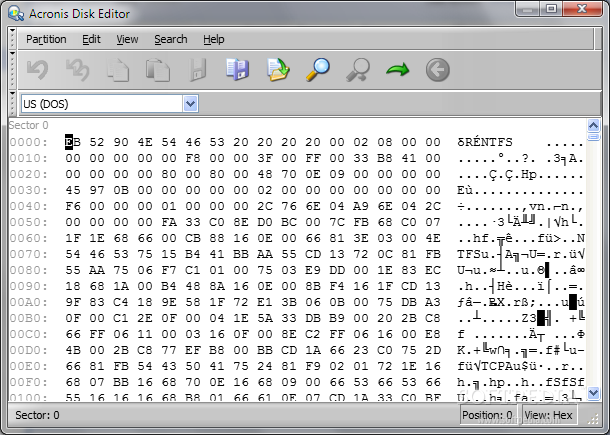This screenshot has height=435, width=610.
Task: Expand the US (DOS) encoding dropdown arrow
Action: [x=191, y=104]
